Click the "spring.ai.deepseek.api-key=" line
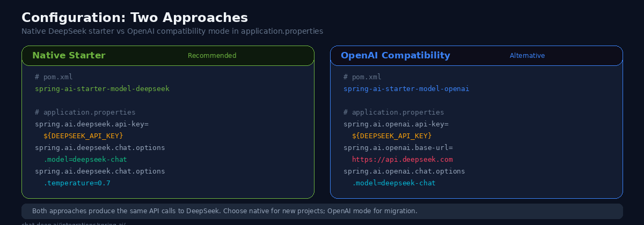The width and height of the screenshot is (644, 225). [x=92, y=124]
